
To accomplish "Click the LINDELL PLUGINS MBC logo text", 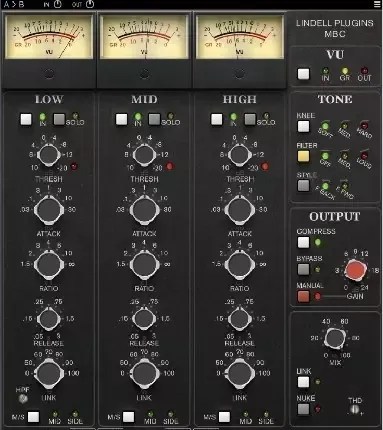I will pos(335,28).
